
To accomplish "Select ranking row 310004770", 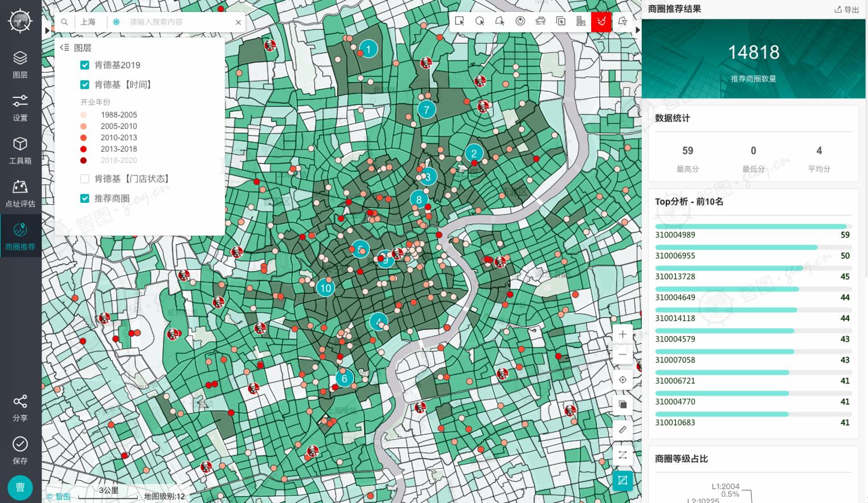I will pyautogui.click(x=752, y=399).
